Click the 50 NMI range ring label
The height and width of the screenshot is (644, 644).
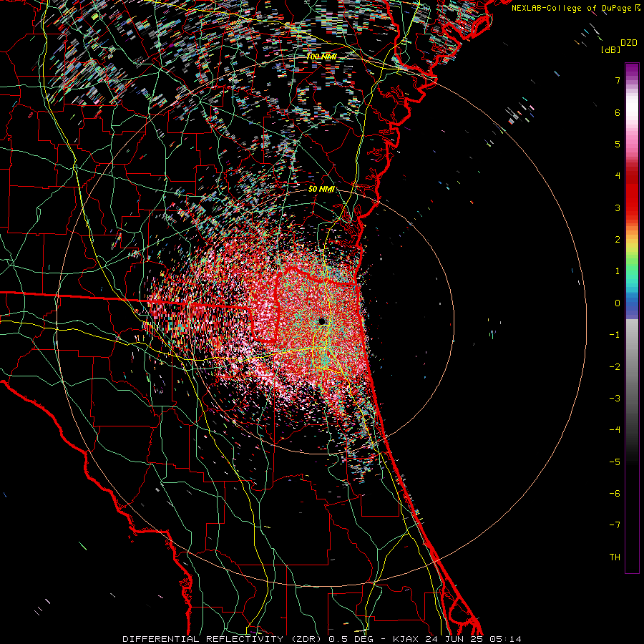tap(321, 190)
